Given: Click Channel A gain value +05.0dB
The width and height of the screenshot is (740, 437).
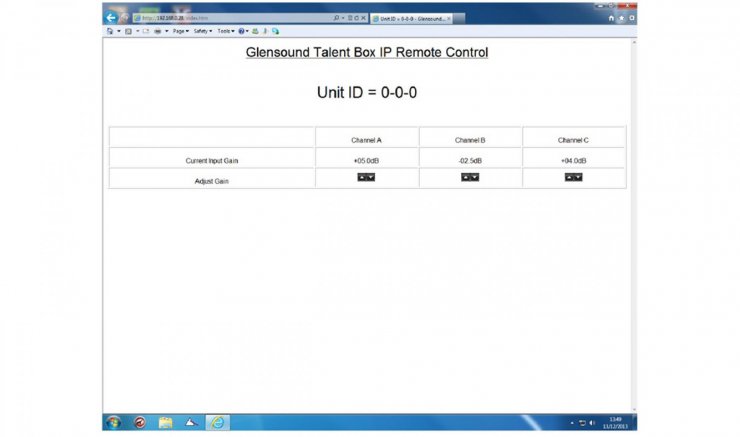Looking at the screenshot, I should tap(366, 161).
